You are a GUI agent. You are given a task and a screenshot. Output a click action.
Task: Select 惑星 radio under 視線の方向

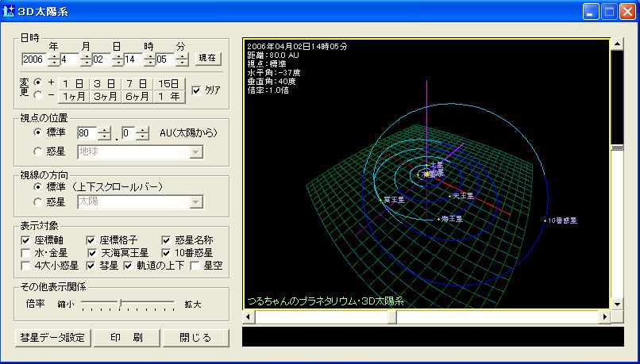click(x=38, y=202)
